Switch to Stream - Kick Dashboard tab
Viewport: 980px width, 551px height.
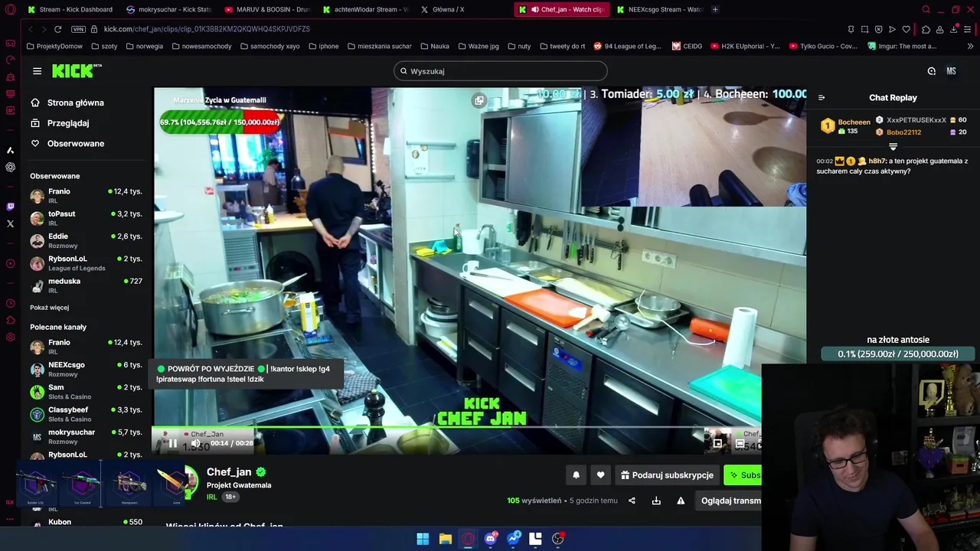[x=69, y=9]
